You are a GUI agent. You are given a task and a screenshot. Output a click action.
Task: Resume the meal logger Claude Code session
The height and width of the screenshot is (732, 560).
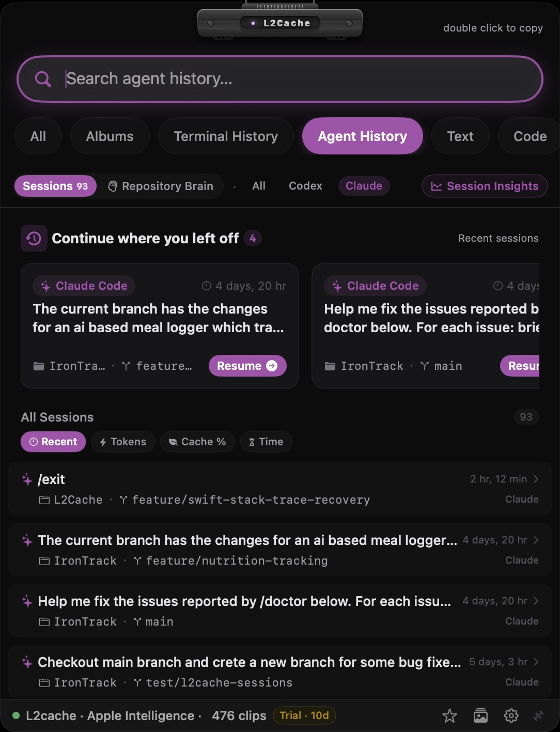click(247, 366)
